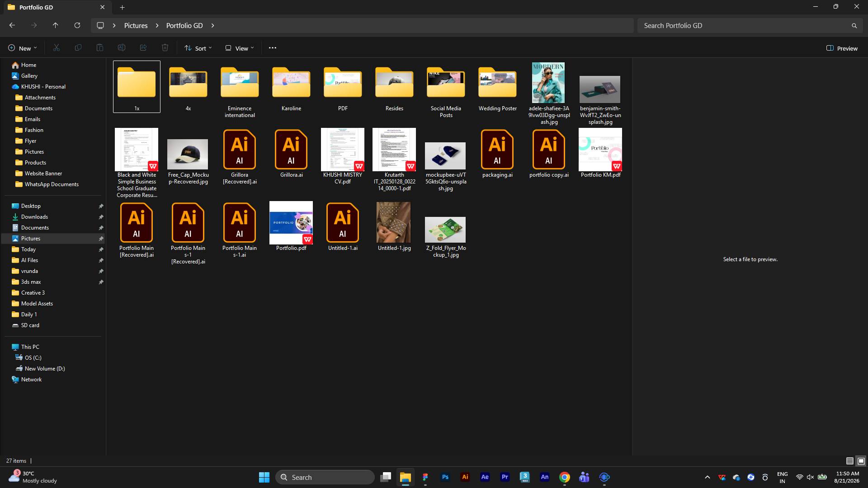Click the Cut scissors icon in toolbar
The image size is (868, 488).
click(x=57, y=48)
